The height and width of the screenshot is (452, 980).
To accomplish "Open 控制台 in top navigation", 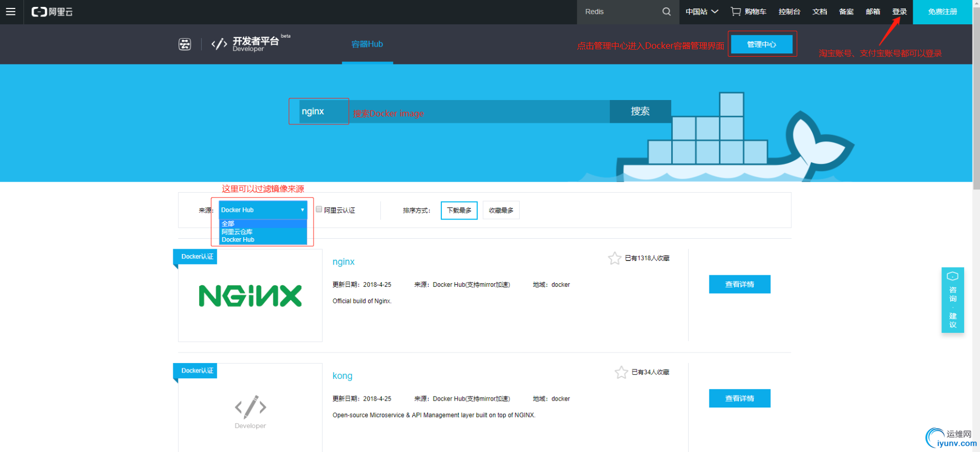I will point(789,12).
